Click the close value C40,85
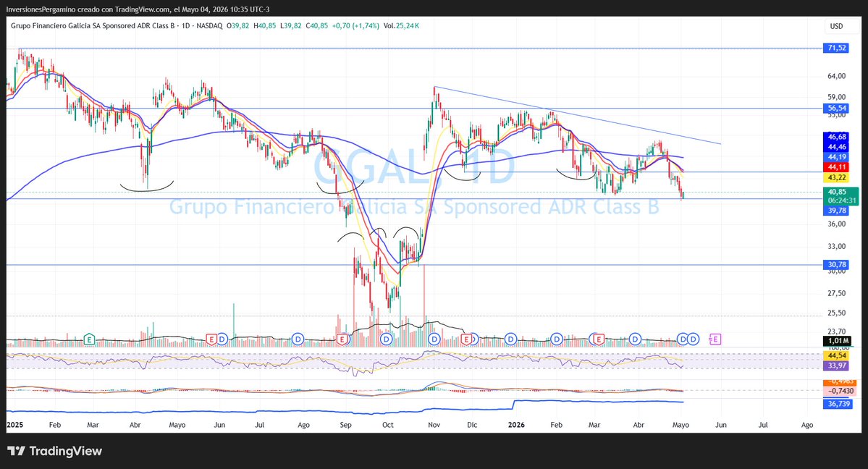The width and height of the screenshot is (868, 469). pos(316,25)
